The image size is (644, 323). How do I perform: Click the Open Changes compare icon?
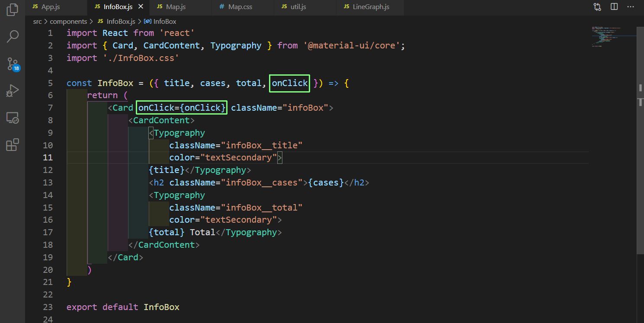click(597, 7)
